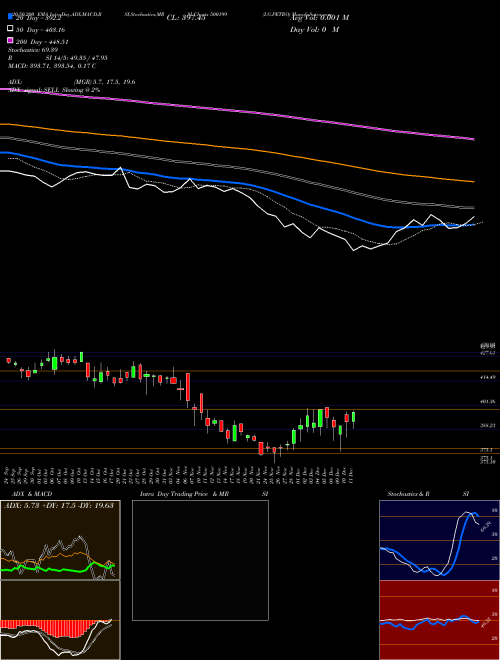Open the MACD histogram chart thumbnail

pos(60,620)
